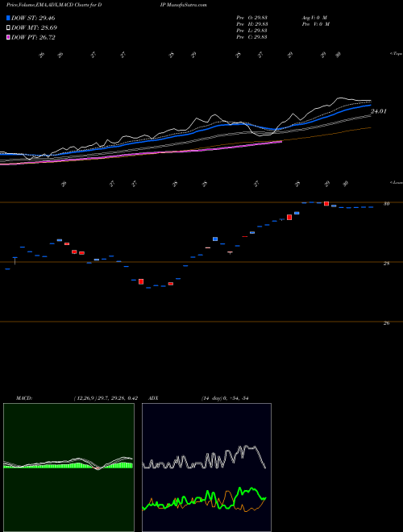
Task: Click the 'Pre V: 0 M' volume text
Action: tap(315, 24)
